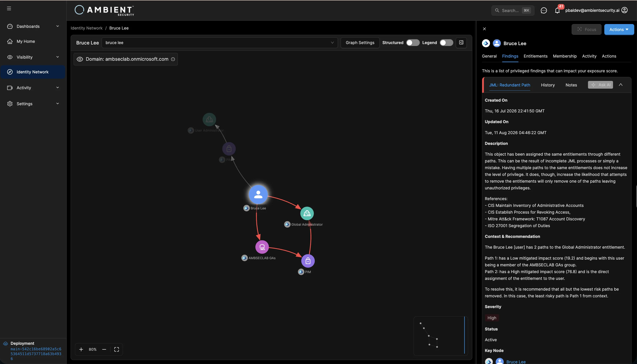Expand the Visibility menu chevron
Screen dimensions: 637x364
tap(58, 57)
